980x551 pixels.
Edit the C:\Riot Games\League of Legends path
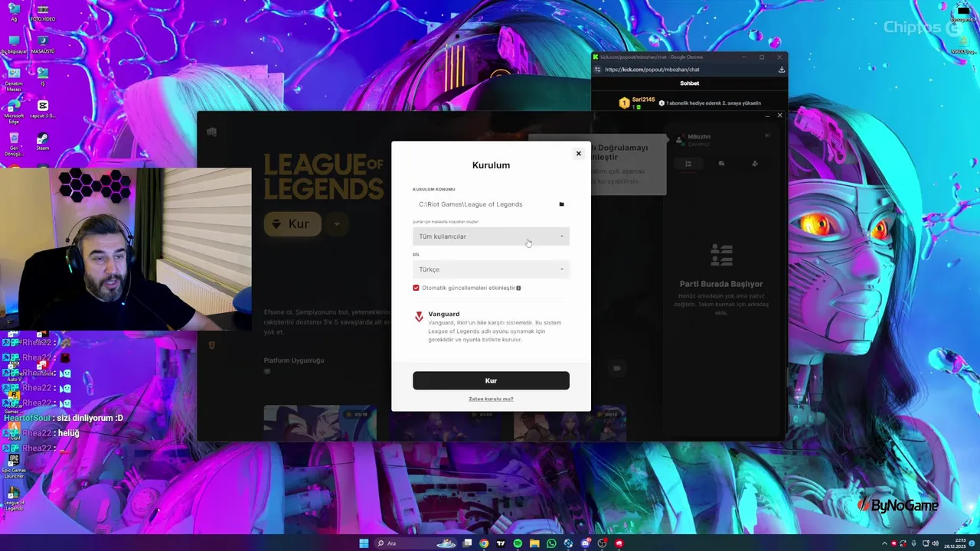point(471,204)
